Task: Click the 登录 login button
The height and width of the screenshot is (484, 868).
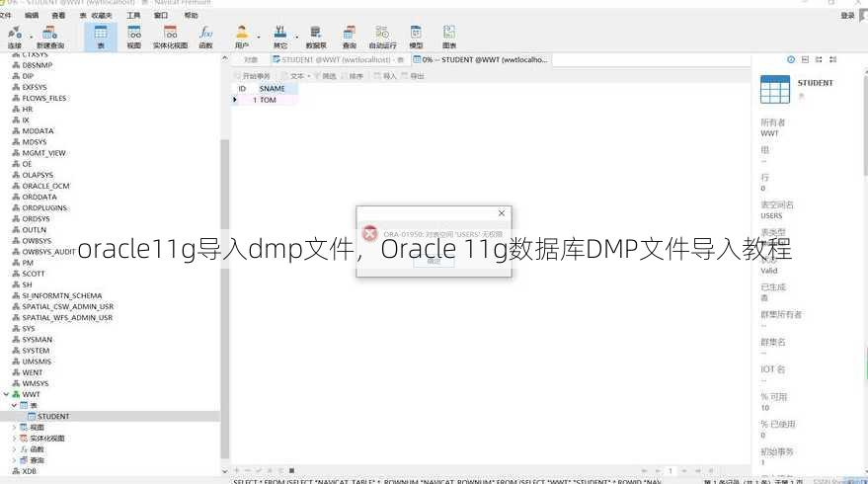Action: click(x=847, y=15)
